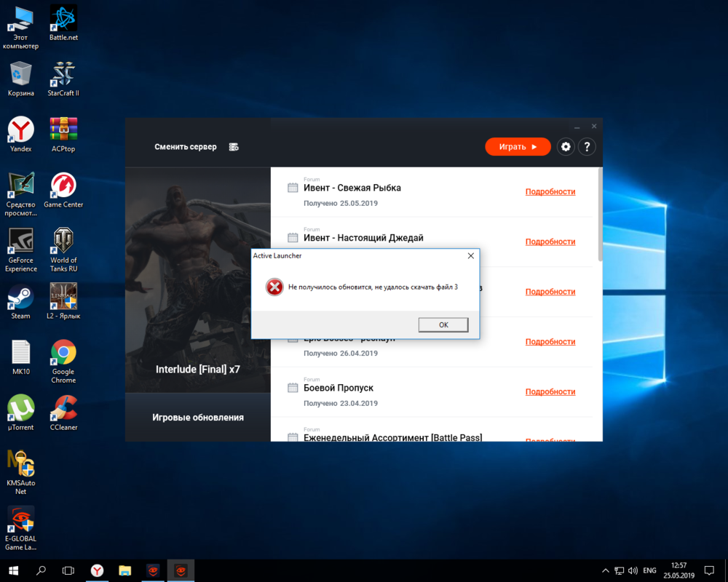Open Подробности link for Боевой Пропуск
The height and width of the screenshot is (582, 728).
point(550,392)
